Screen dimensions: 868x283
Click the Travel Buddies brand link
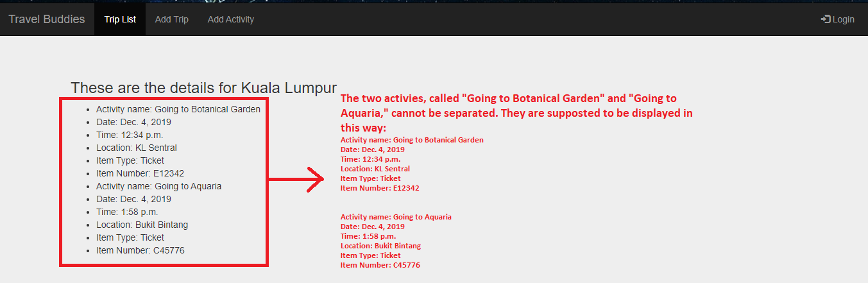coord(47,19)
